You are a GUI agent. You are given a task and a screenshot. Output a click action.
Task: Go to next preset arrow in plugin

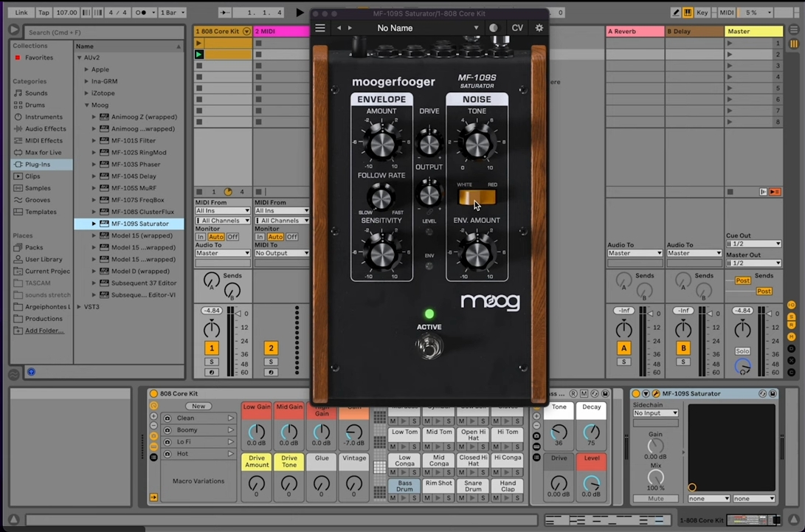pyautogui.click(x=350, y=28)
